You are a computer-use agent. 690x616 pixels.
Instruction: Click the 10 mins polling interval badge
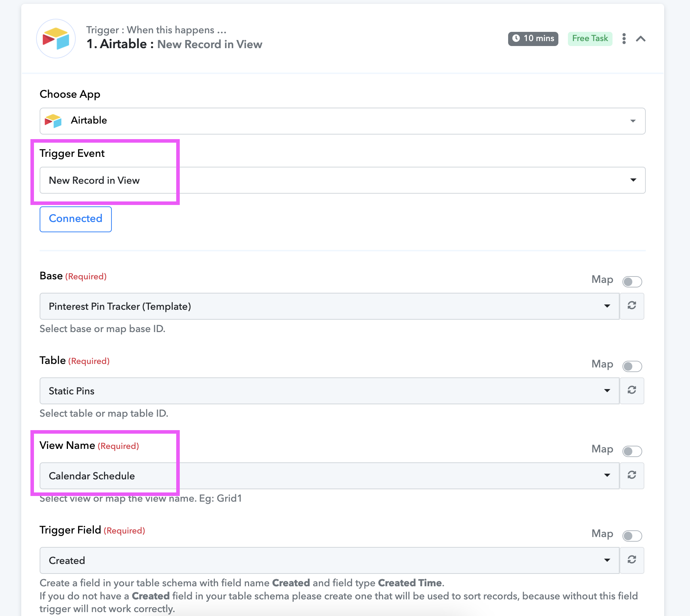tap(533, 39)
